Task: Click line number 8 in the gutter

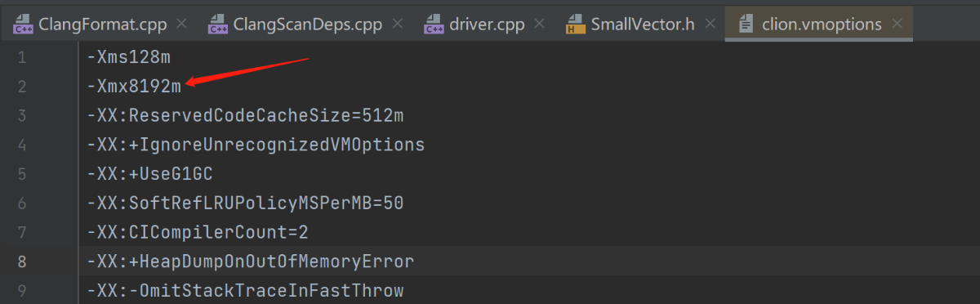Action: click(21, 262)
